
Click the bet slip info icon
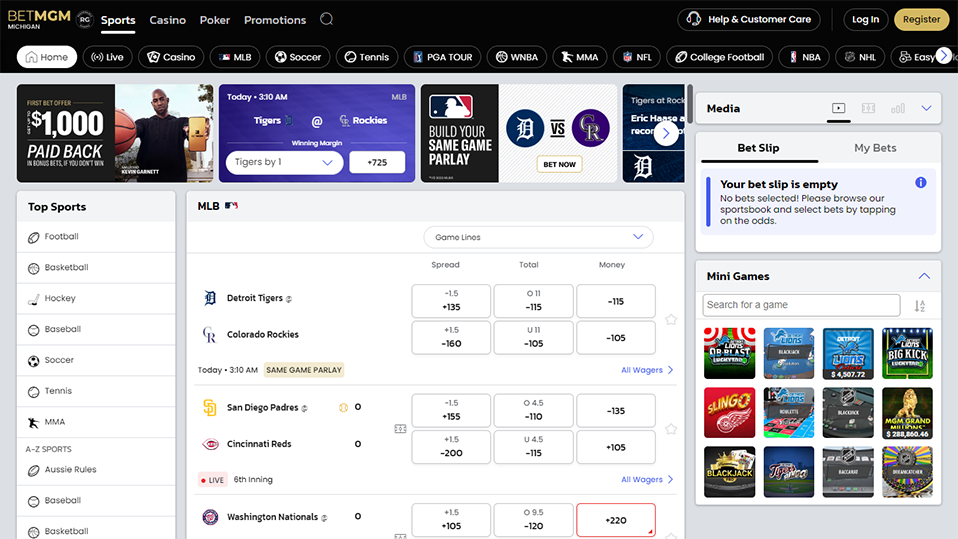[921, 183]
